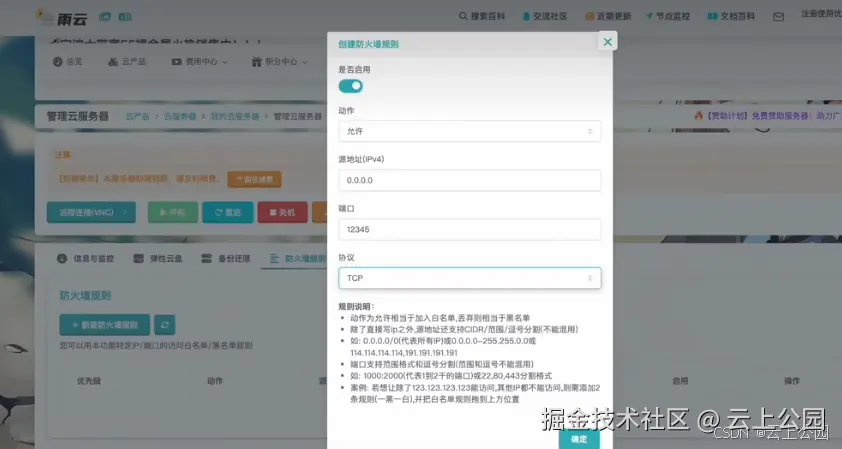Close the 创建防火墙规则 dialog with the X
842x449 pixels.
point(607,41)
